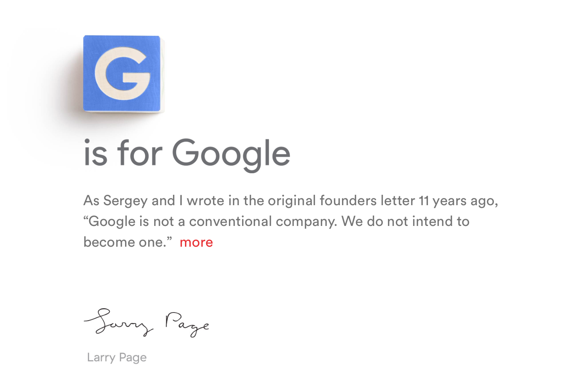This screenshot has width=569, height=392.
Task: Open the red "more" link
Action: click(x=196, y=242)
